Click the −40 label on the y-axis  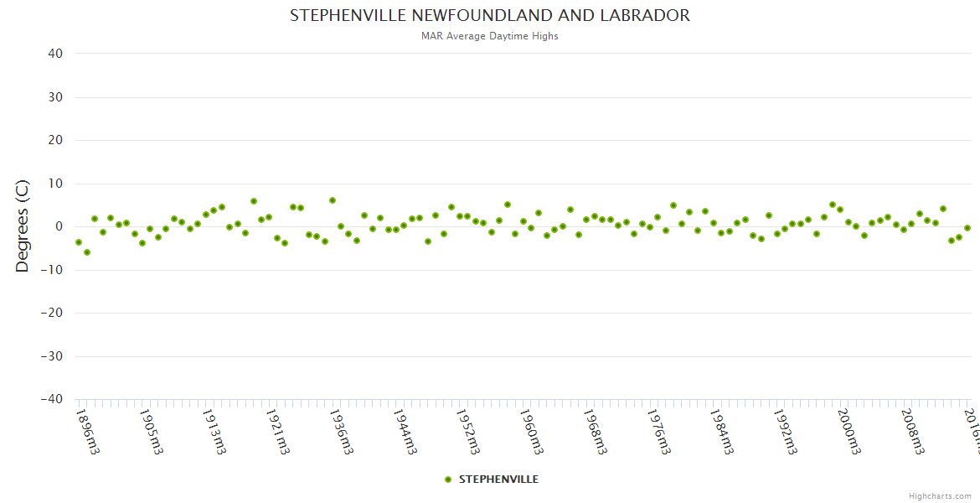51,399
